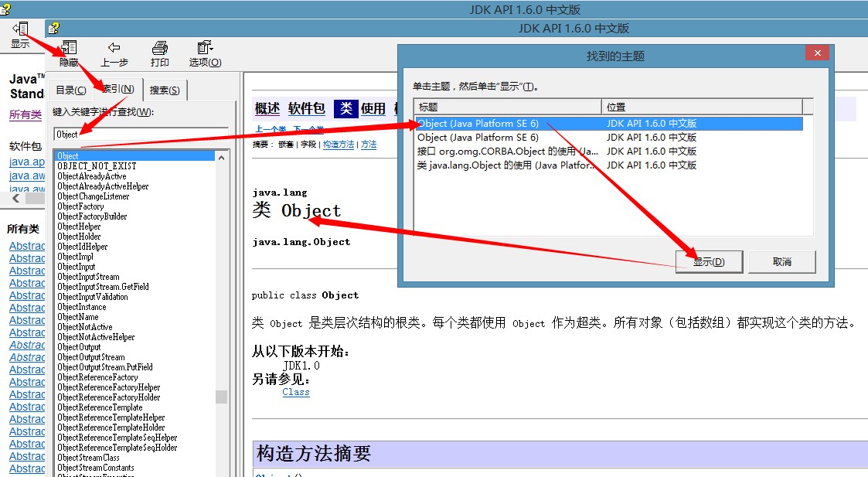Viewport: 868px width, 477px height.
Task: Click the left frame horizontal scroll-left arrow
Action: (15, 199)
